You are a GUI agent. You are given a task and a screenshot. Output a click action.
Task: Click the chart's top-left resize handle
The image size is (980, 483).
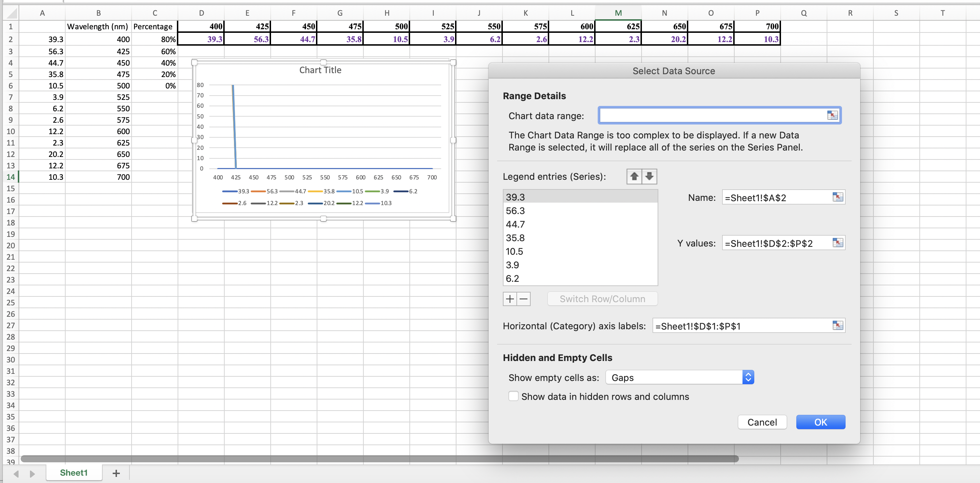tap(194, 62)
